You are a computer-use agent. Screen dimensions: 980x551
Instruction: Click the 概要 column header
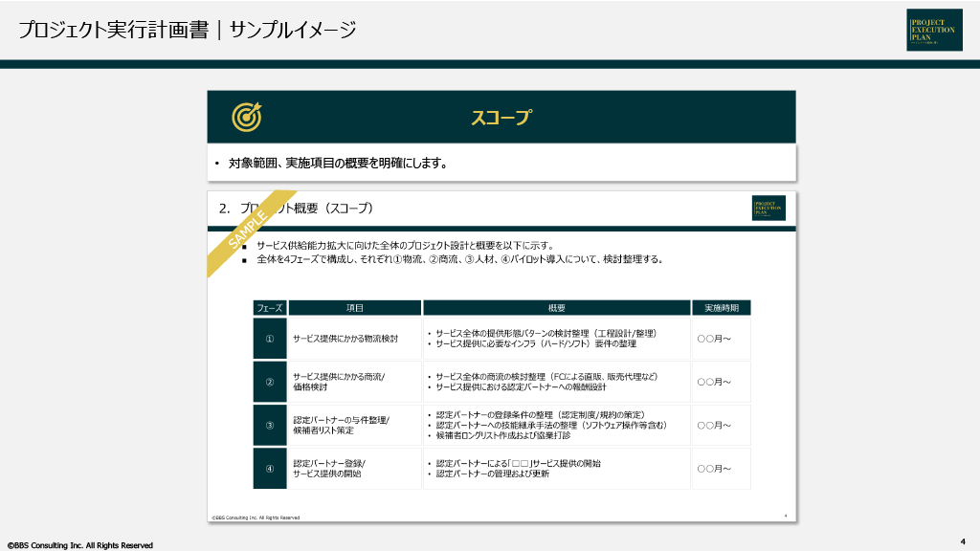tap(556, 308)
